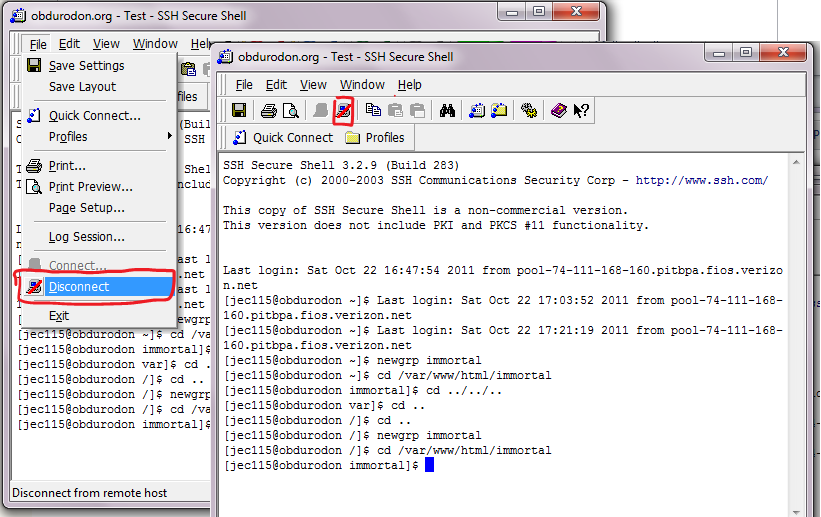Image resolution: width=821 pixels, height=517 pixels.
Task: Open Print Preview from the toolbar
Action: [291, 111]
